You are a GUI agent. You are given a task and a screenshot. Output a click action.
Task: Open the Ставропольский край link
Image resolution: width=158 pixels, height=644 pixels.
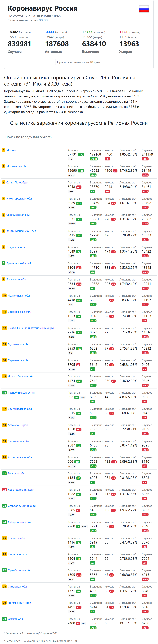click(x=22, y=506)
